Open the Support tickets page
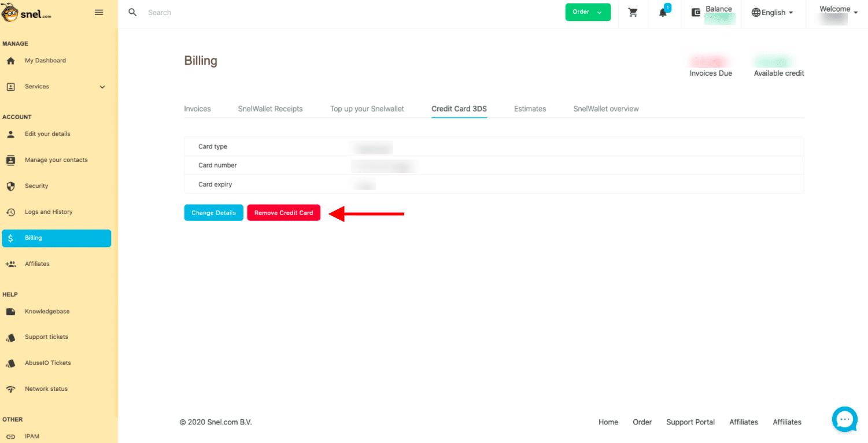Screen dimensions: 868x443 46,337
